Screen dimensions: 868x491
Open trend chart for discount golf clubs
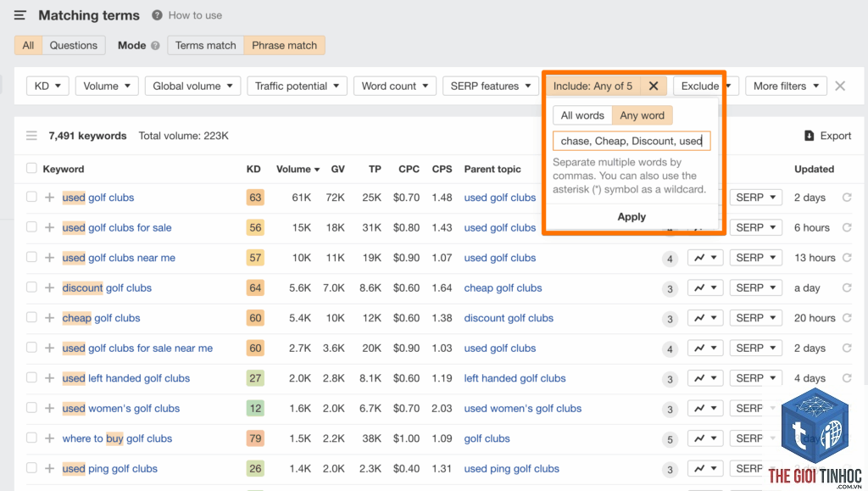(x=705, y=287)
